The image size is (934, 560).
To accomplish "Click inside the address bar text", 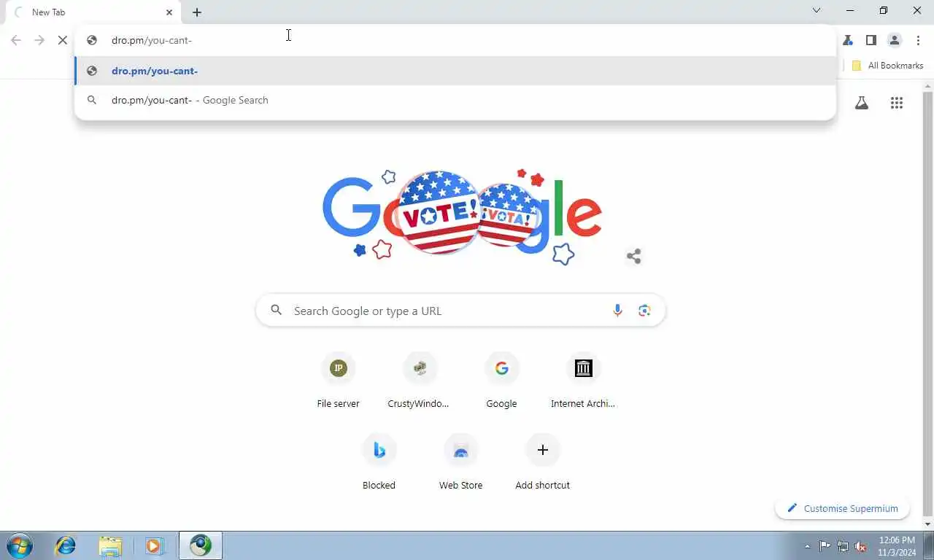I will pos(152,40).
